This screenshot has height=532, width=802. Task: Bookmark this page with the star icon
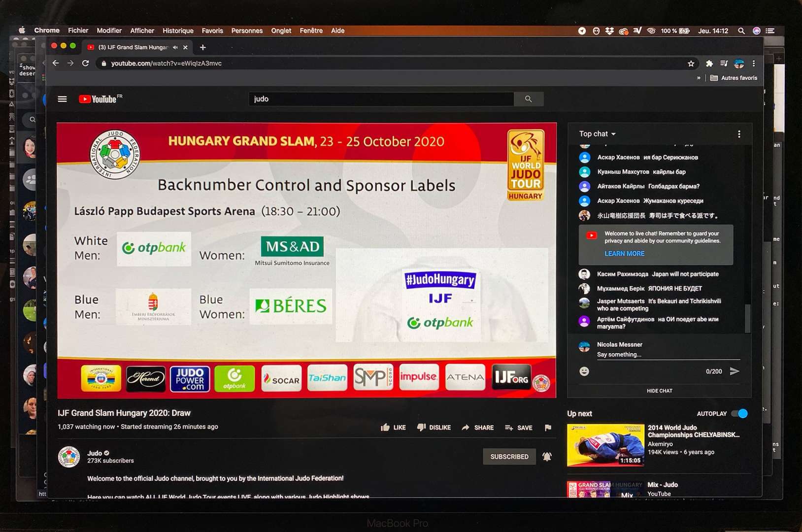click(x=691, y=64)
